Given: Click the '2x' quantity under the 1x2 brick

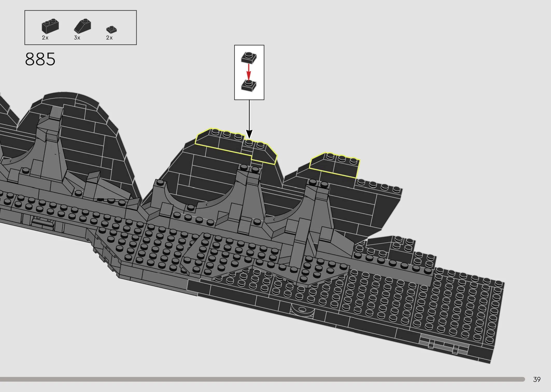Looking at the screenshot, I should click(45, 38).
